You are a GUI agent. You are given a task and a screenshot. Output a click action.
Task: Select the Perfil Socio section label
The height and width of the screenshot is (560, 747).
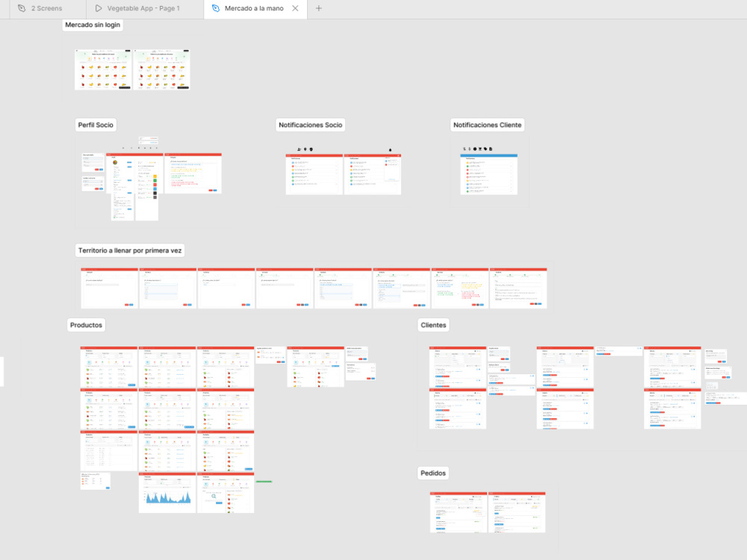(x=96, y=125)
